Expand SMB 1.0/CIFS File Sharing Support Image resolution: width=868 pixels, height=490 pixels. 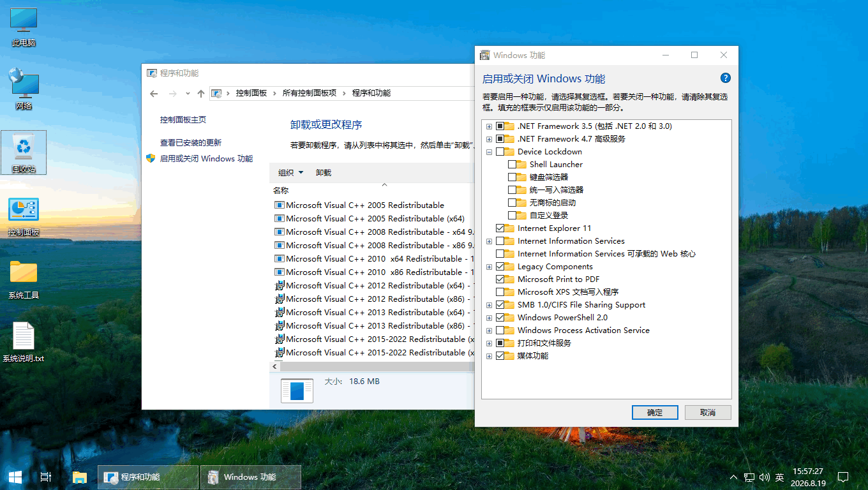490,305
